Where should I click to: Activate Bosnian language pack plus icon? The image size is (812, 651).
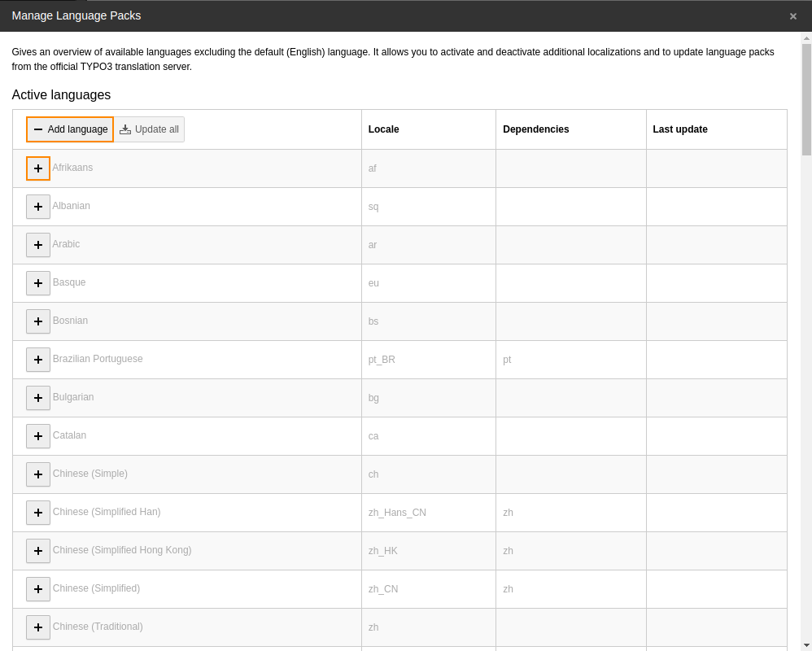click(x=38, y=321)
